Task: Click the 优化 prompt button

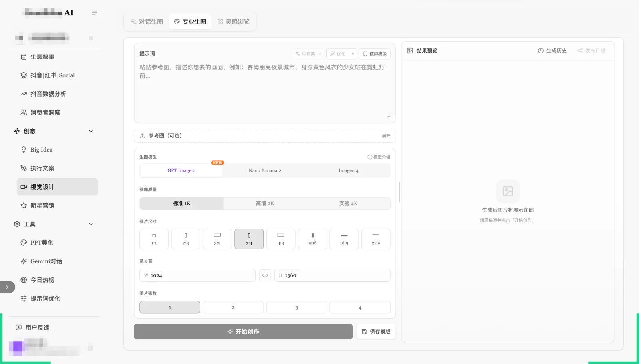Action: point(338,54)
